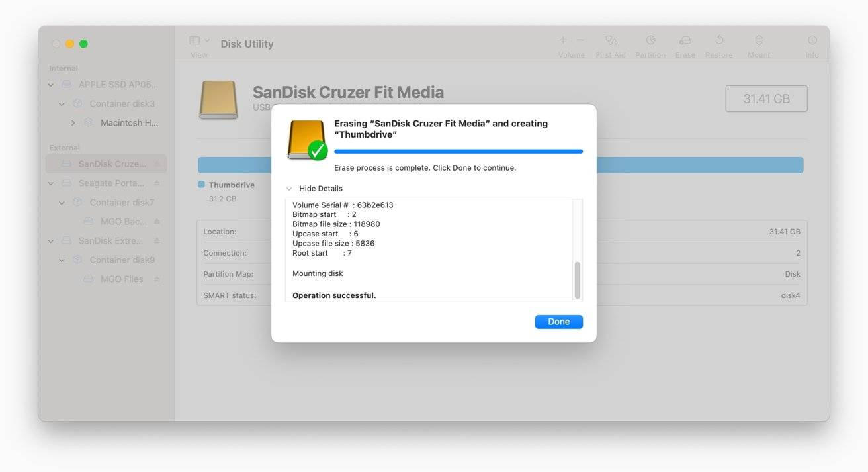Collapse the Hide Details disclosure triangle
Viewport: 868px width, 472px height.
[x=288, y=188]
